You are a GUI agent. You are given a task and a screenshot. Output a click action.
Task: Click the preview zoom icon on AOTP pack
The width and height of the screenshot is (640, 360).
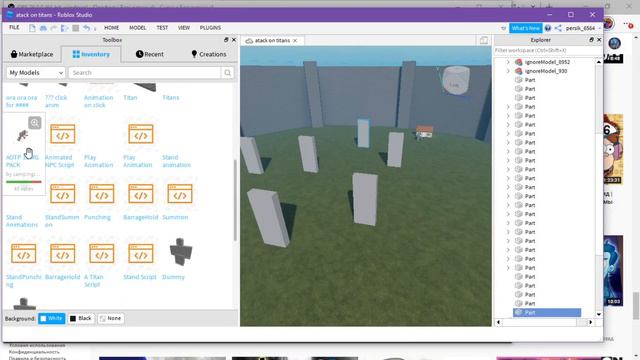click(x=35, y=123)
